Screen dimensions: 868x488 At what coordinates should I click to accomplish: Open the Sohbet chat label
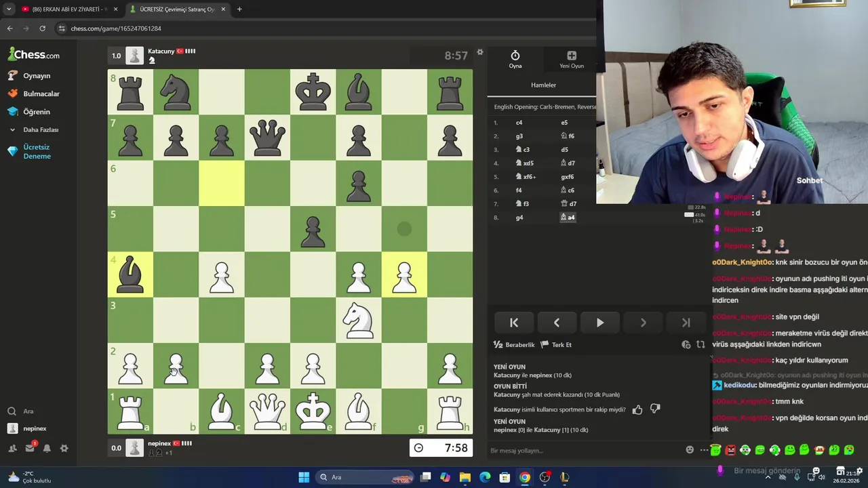point(810,181)
